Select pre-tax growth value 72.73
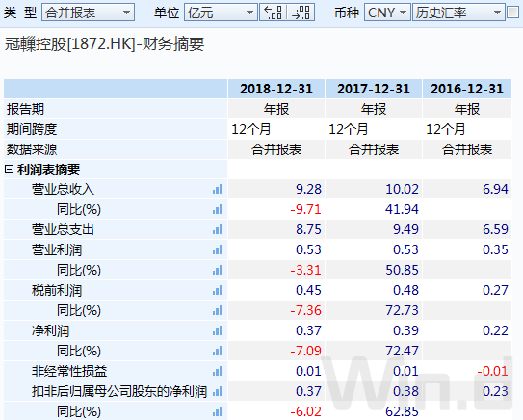The image size is (523, 420). point(402,310)
